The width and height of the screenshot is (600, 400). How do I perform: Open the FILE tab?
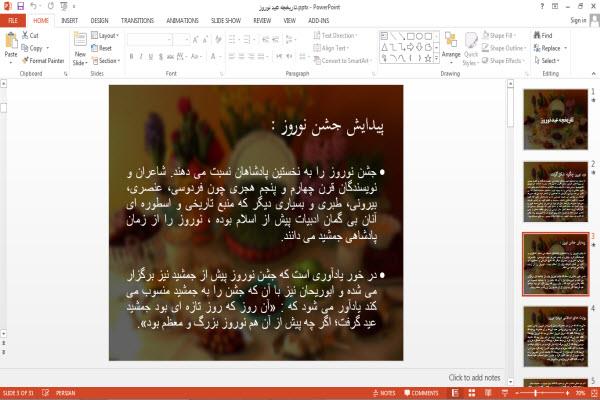point(13,20)
